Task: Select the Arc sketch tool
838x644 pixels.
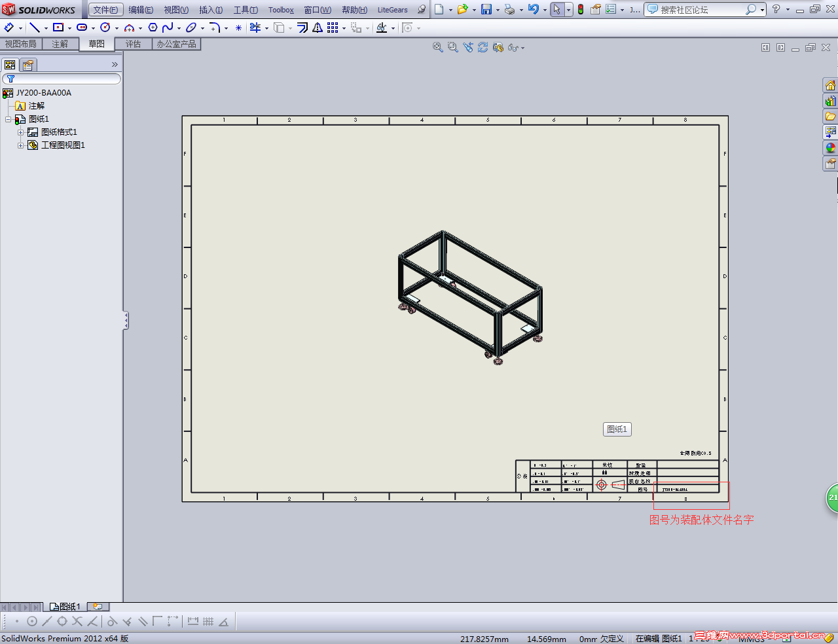Action: pos(129,27)
